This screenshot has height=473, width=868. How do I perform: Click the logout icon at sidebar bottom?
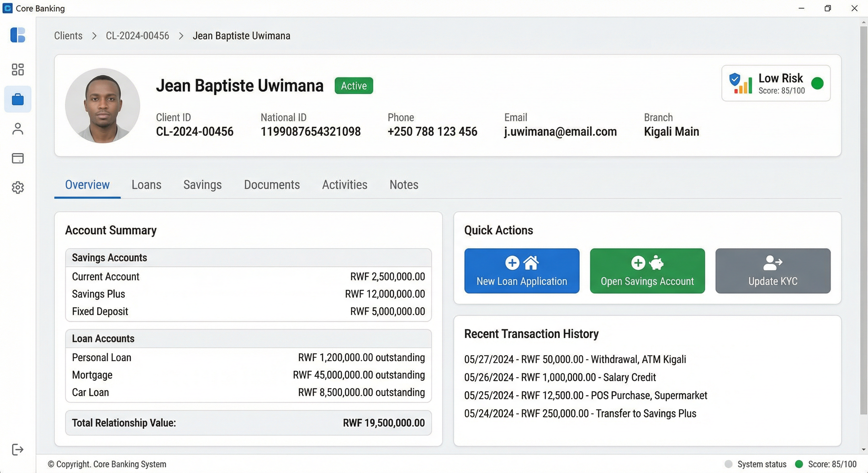pos(18,449)
